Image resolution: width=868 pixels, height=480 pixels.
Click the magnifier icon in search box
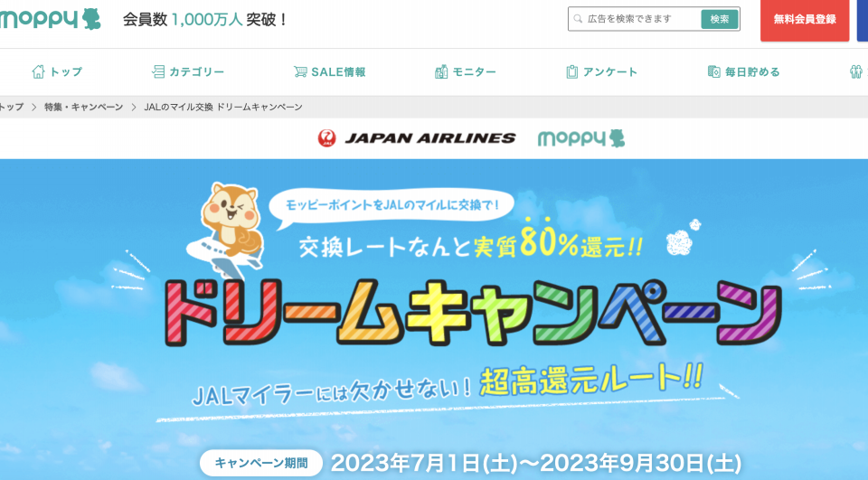578,19
